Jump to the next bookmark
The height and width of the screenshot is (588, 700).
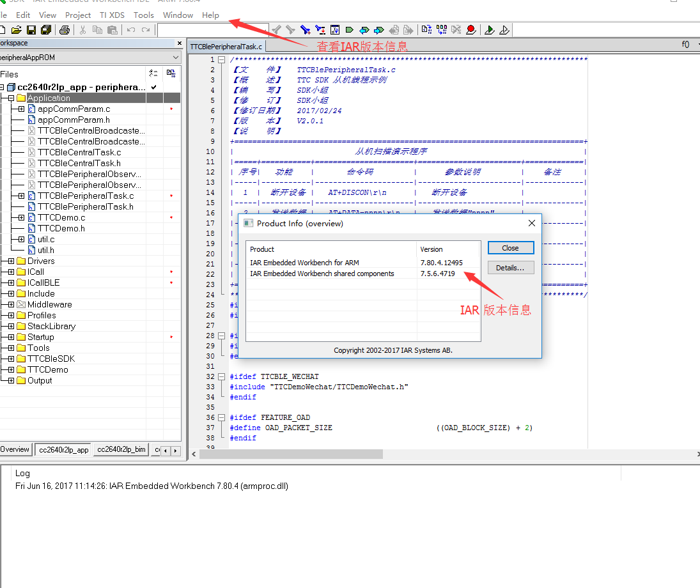(x=379, y=30)
